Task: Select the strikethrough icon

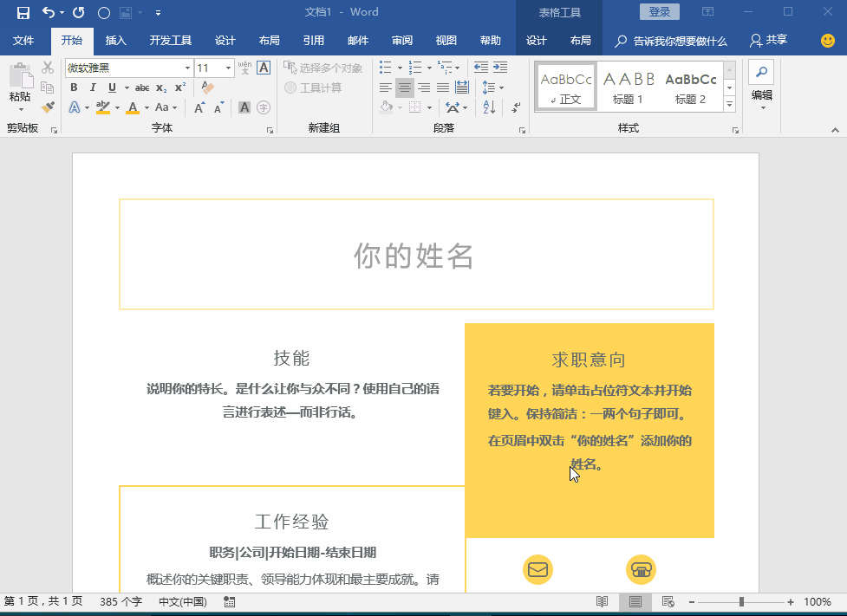Action: [143, 88]
